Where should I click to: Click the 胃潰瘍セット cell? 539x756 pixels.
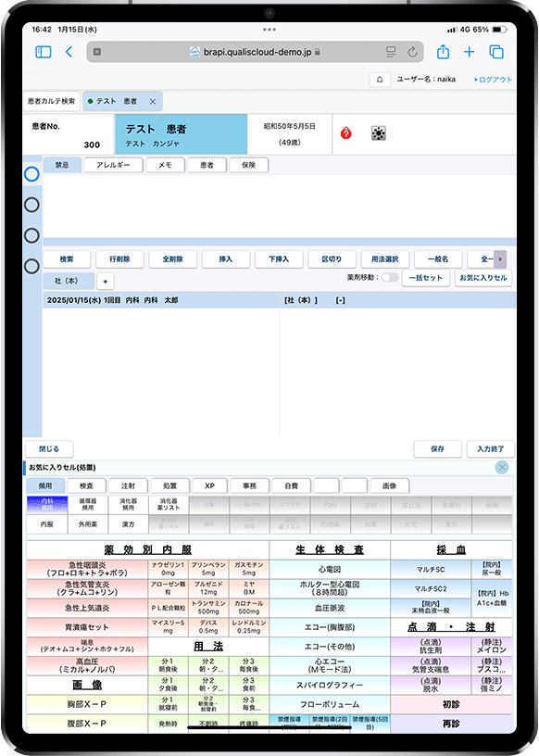(87, 627)
